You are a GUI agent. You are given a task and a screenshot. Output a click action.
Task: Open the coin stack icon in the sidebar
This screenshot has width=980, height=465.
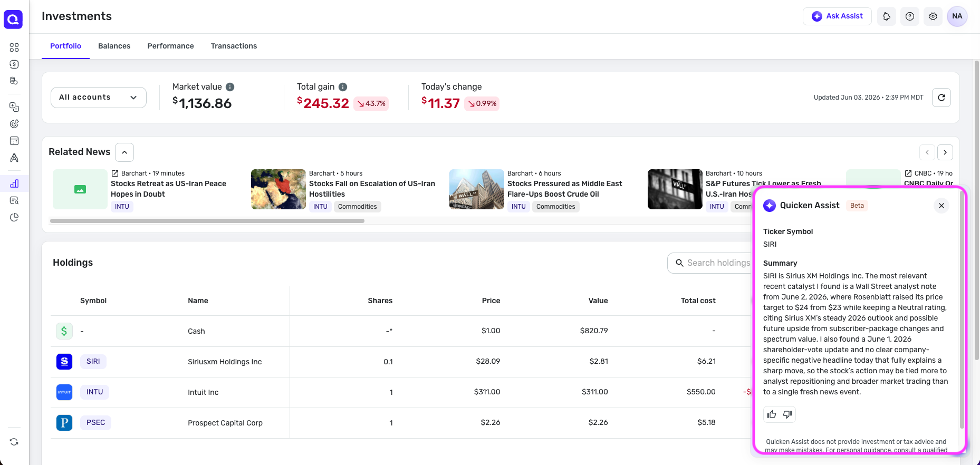pos(14,81)
